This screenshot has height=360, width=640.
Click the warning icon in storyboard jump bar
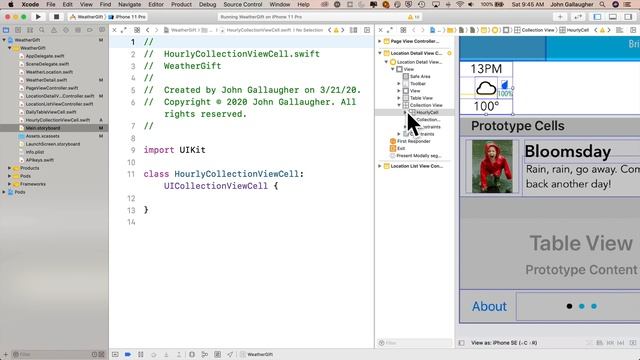[602, 30]
